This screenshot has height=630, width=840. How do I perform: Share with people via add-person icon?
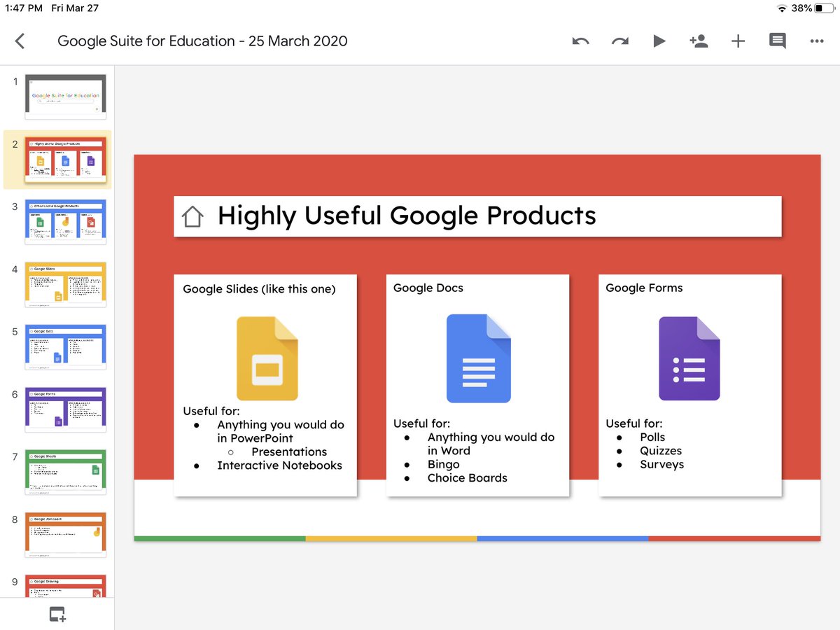(x=698, y=41)
